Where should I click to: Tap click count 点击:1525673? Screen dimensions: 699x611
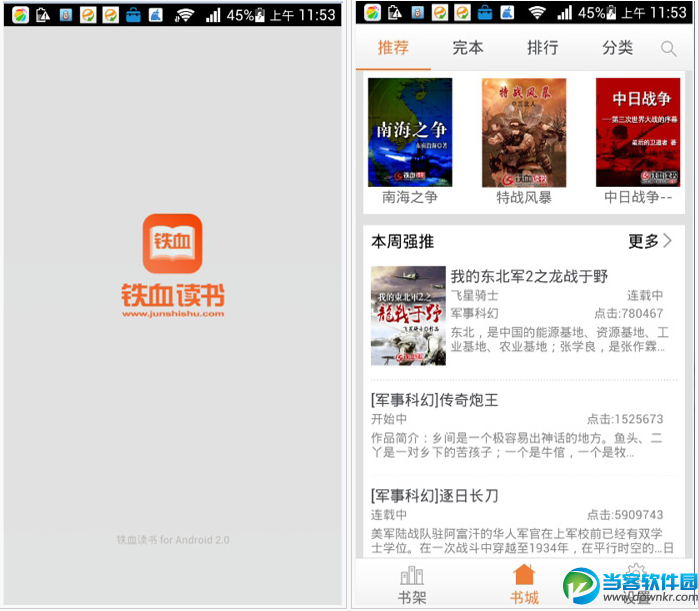click(x=625, y=419)
